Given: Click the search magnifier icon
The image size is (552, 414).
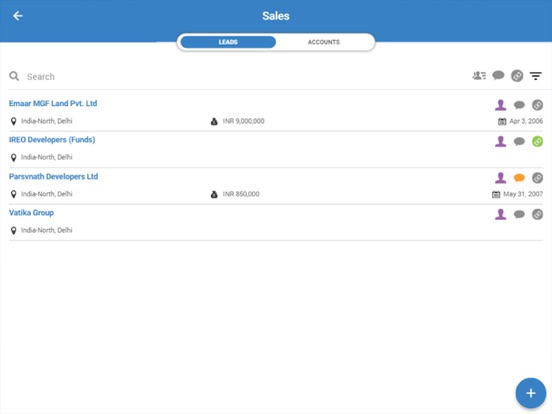Looking at the screenshot, I should point(14,76).
